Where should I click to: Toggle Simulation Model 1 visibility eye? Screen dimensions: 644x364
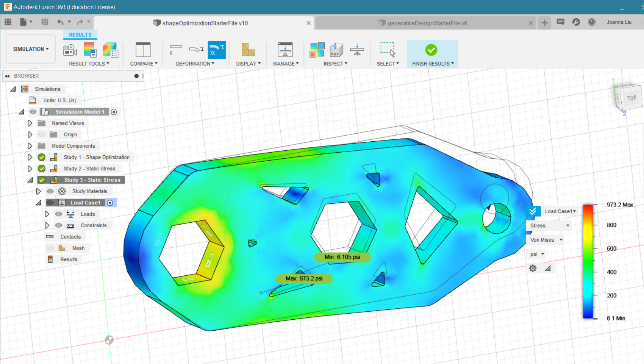33,112
